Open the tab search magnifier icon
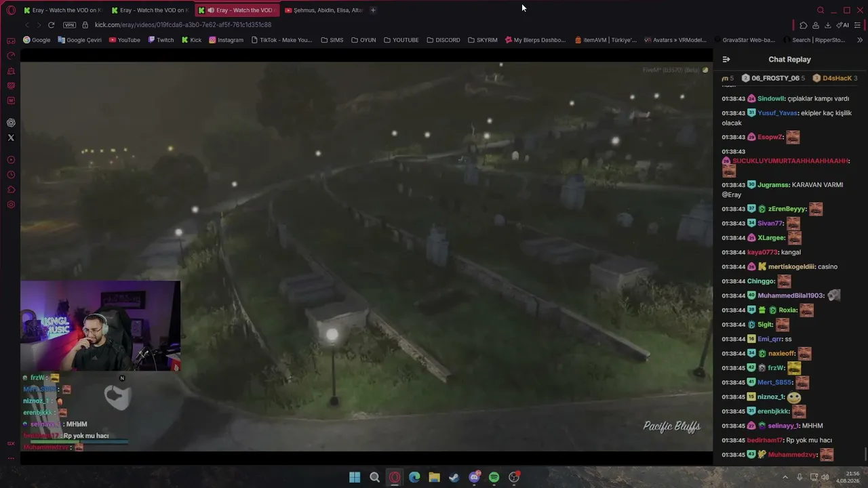The image size is (868, 488). (821, 10)
